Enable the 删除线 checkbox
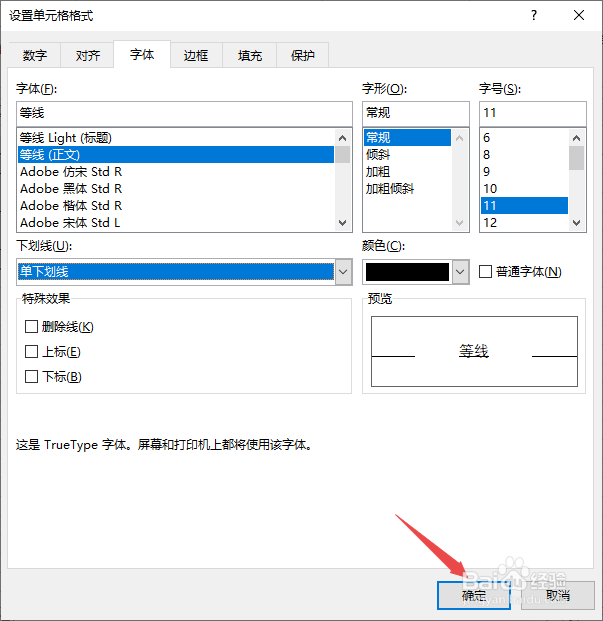 (31, 327)
